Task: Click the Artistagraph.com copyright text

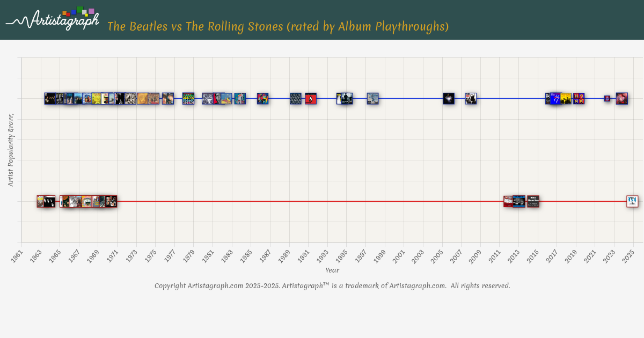Action: pyautogui.click(x=332, y=285)
